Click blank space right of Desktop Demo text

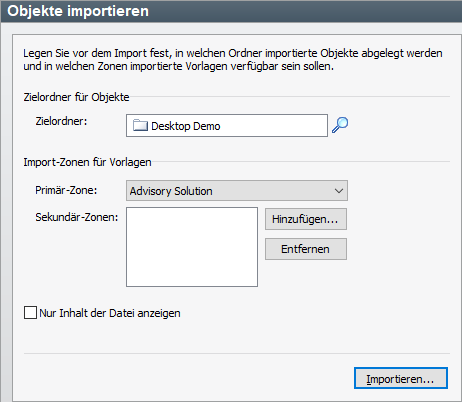tap(273, 126)
